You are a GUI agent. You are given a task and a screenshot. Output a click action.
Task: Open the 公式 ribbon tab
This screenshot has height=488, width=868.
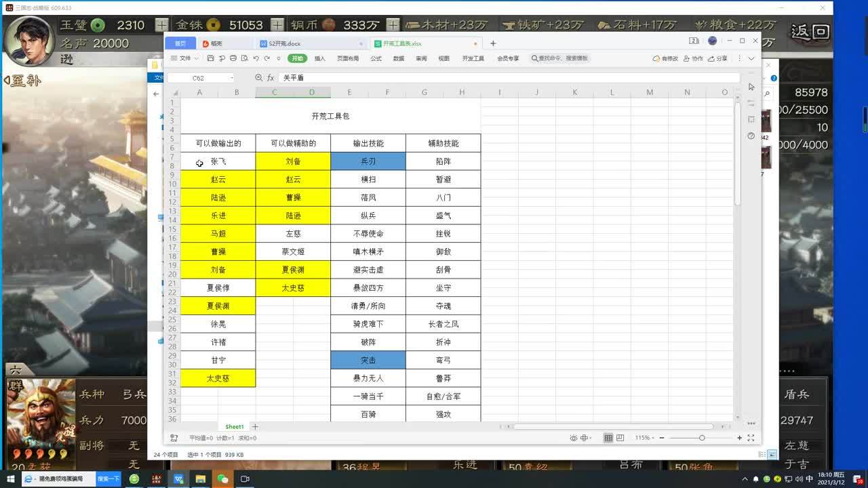tap(376, 58)
